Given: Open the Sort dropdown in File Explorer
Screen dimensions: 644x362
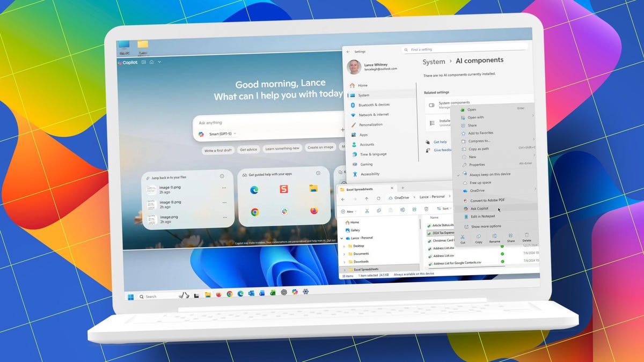Looking at the screenshot, I should pyautogui.click(x=445, y=209).
